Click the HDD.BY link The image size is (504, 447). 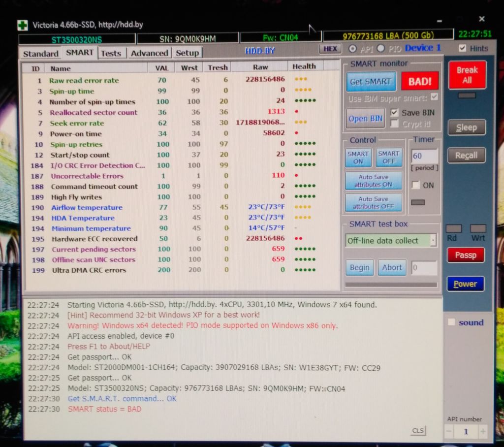tap(260, 51)
